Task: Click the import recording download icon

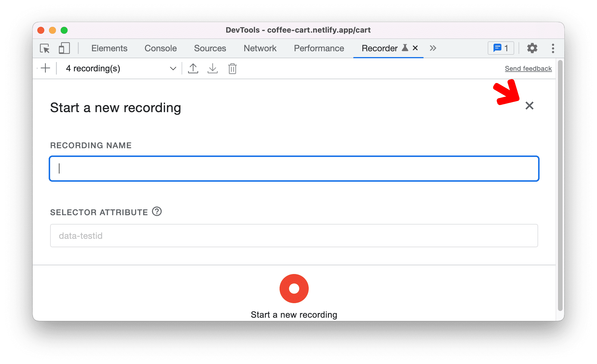Action: click(x=212, y=68)
